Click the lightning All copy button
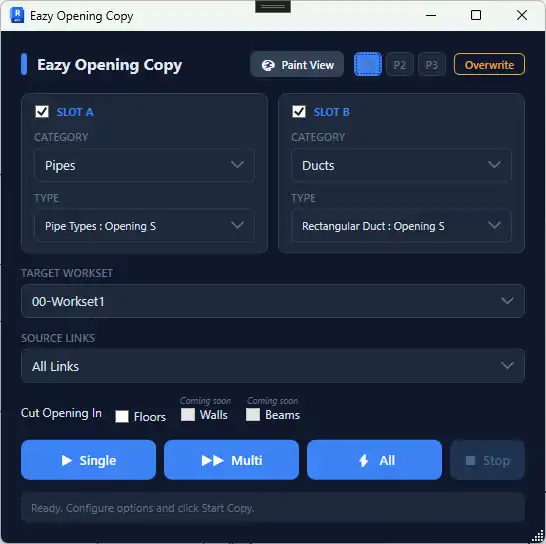The height and width of the screenshot is (544, 546). tap(374, 460)
